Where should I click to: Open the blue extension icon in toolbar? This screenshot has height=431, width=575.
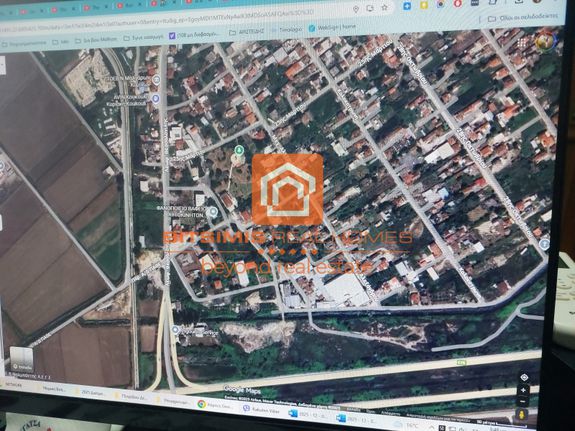pyautogui.click(x=407, y=6)
